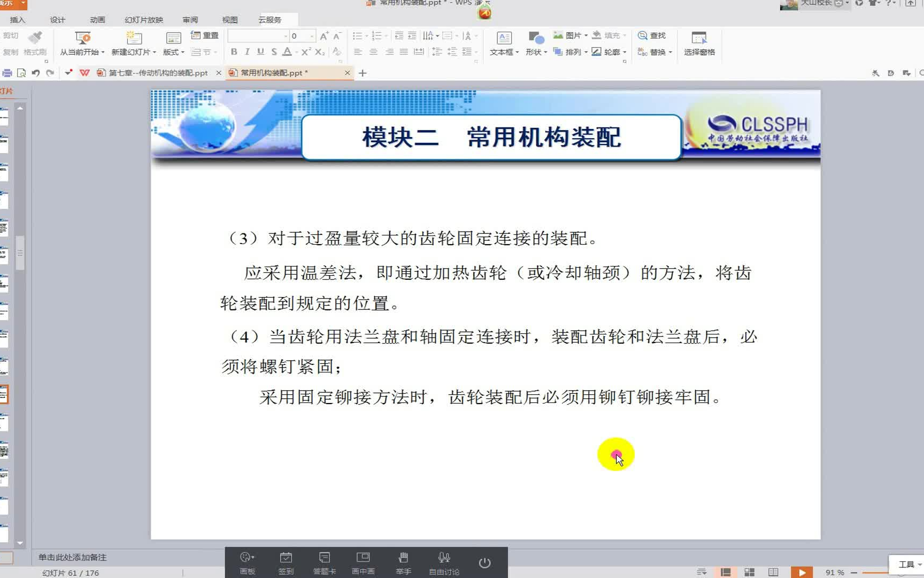Click the print icon in quick toolbar
This screenshot has width=924, height=578.
click(7, 73)
